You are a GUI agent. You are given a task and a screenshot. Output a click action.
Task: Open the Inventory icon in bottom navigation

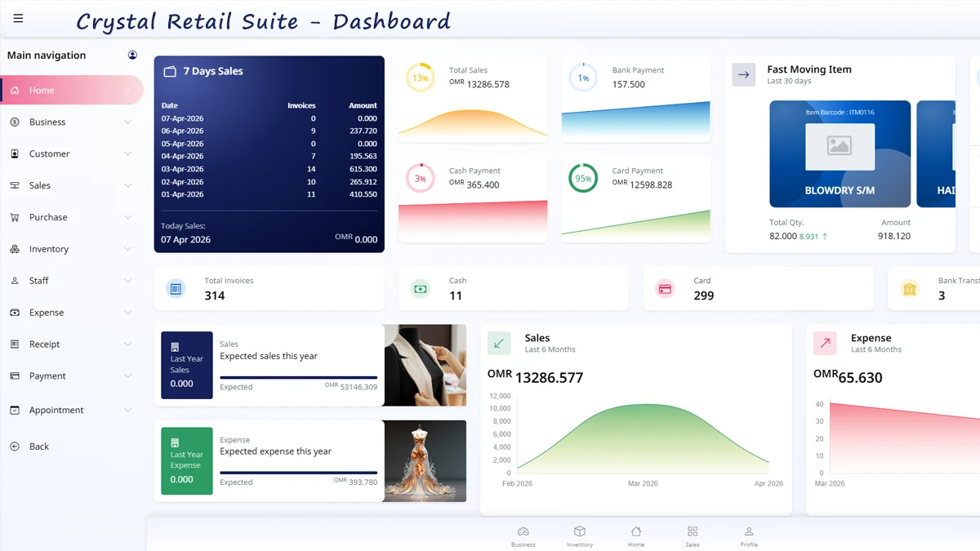click(x=579, y=531)
